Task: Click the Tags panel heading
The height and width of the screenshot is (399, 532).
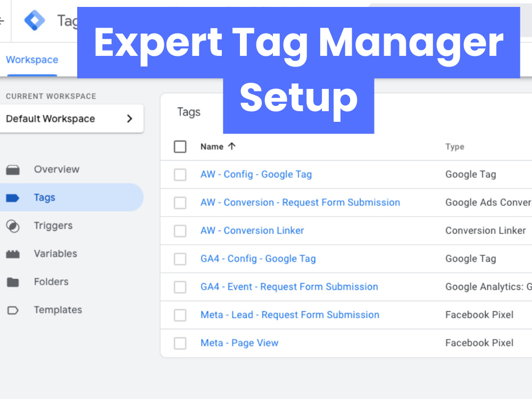Action: coord(189,112)
